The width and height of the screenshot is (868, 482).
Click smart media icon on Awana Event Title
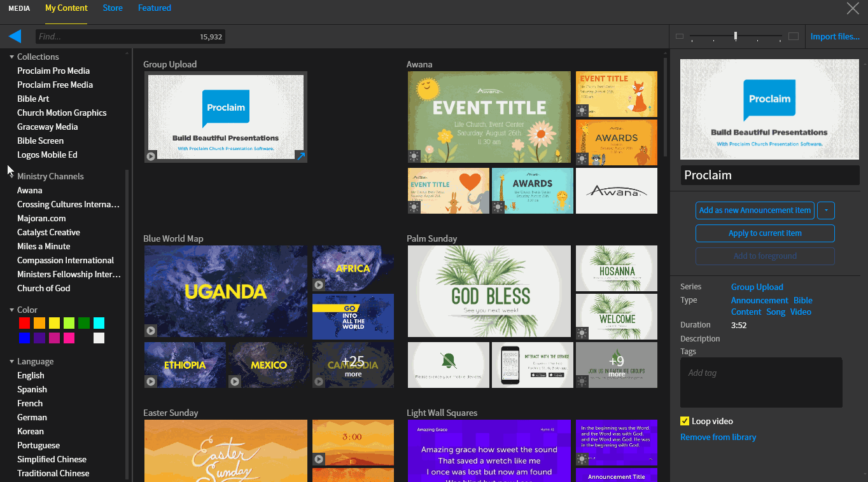pyautogui.click(x=414, y=156)
